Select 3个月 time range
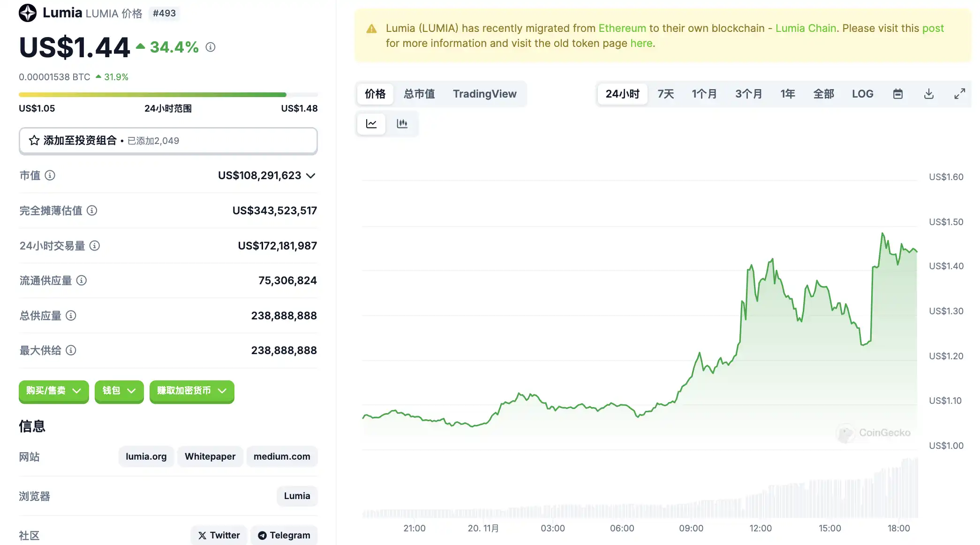Image resolution: width=980 pixels, height=545 pixels. 748,94
